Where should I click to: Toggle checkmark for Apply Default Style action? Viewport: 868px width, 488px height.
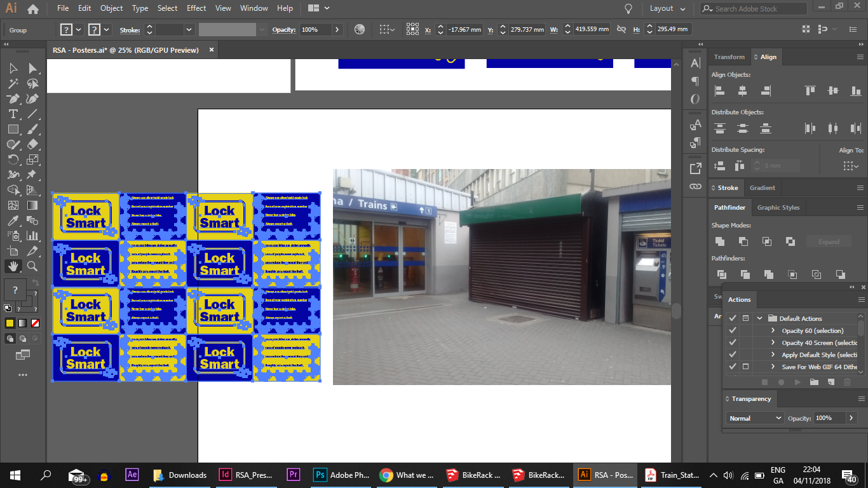[x=733, y=355]
